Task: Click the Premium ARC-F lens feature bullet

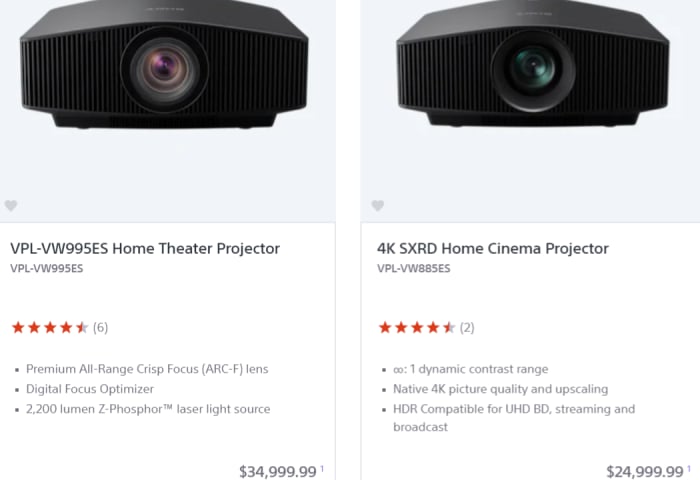Action: tap(147, 369)
